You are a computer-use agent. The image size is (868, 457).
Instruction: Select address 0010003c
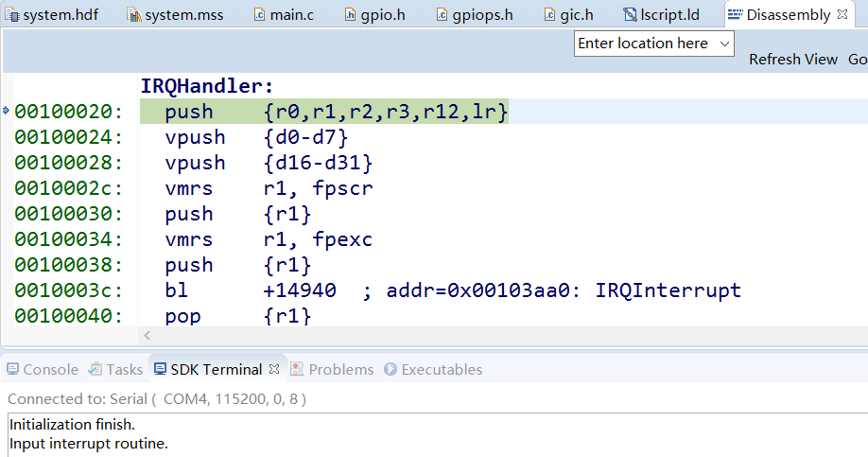[x=69, y=290]
